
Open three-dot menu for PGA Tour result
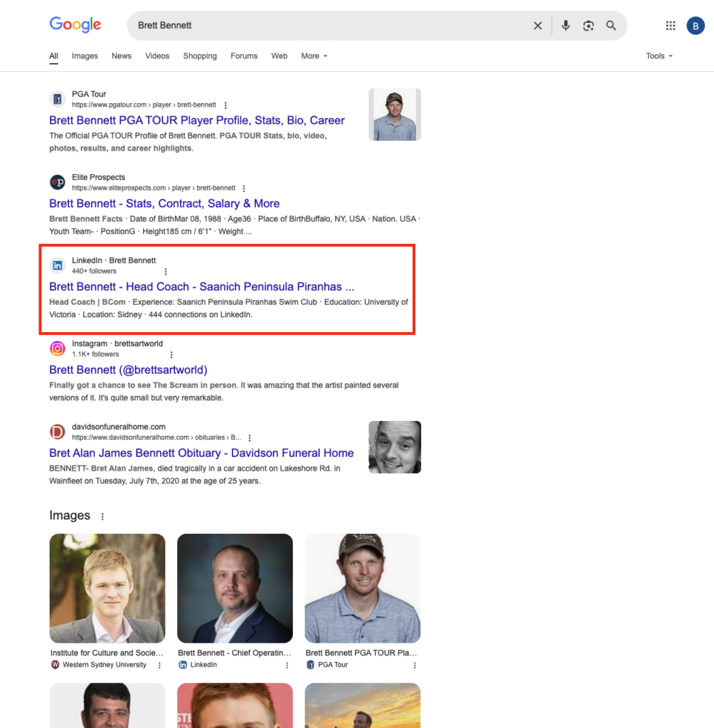[x=225, y=105]
